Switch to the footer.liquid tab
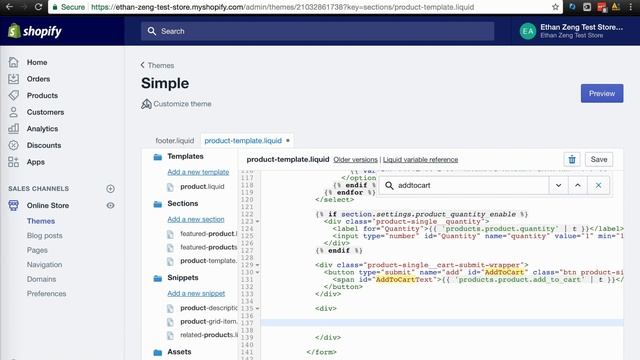 (x=175, y=140)
